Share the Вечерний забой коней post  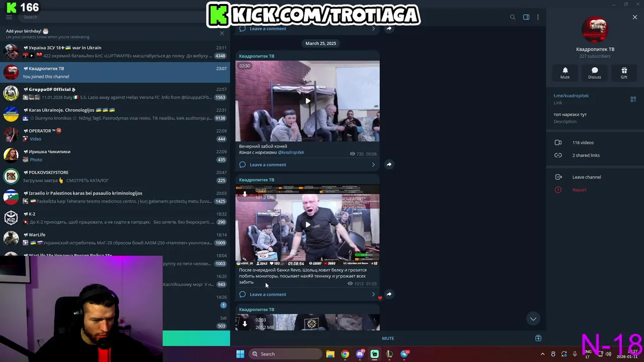[389, 164]
